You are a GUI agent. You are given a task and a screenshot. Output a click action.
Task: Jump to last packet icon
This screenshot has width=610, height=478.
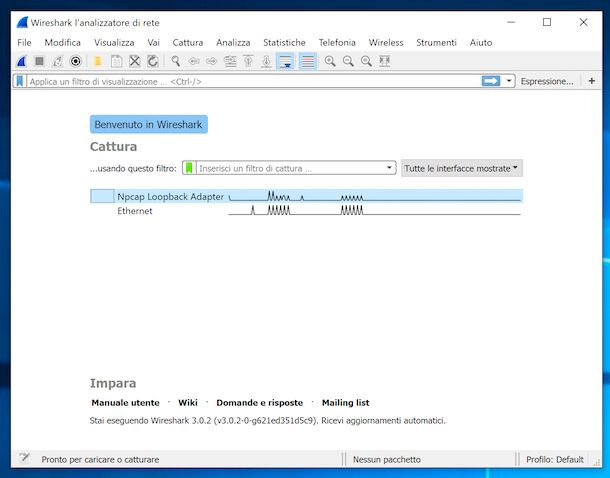[266, 61]
